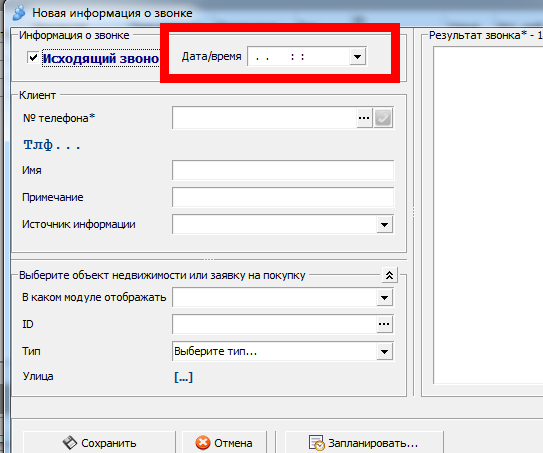The width and height of the screenshot is (543, 453).
Task: Click the Сохранить save icon button
Action: coord(99,443)
